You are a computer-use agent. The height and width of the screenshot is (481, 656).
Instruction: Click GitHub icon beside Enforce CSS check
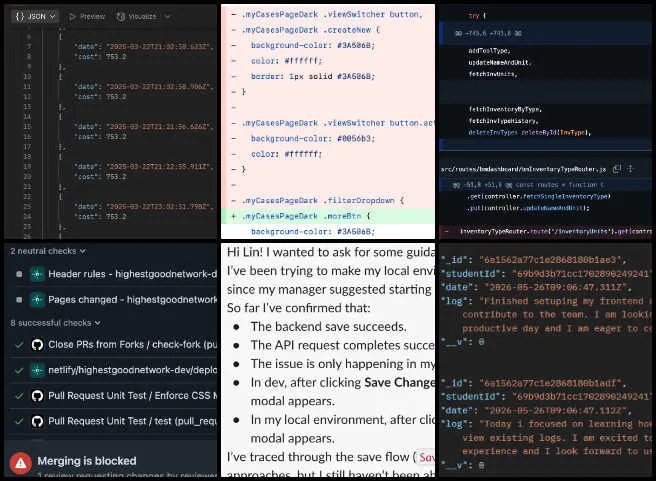click(37, 396)
